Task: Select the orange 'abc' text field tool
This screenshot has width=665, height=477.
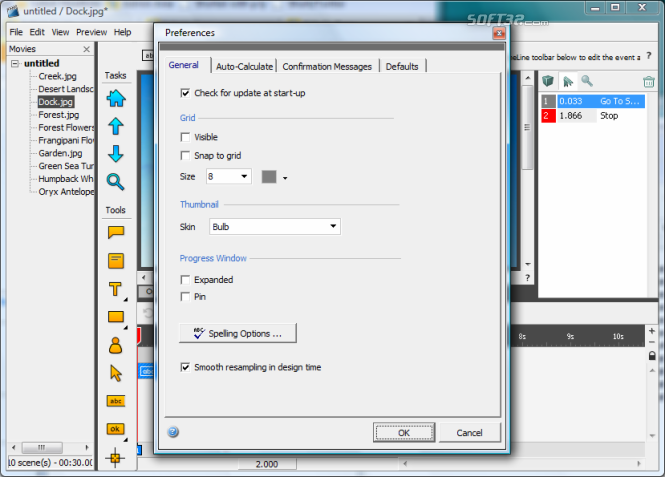Action: pos(116,401)
